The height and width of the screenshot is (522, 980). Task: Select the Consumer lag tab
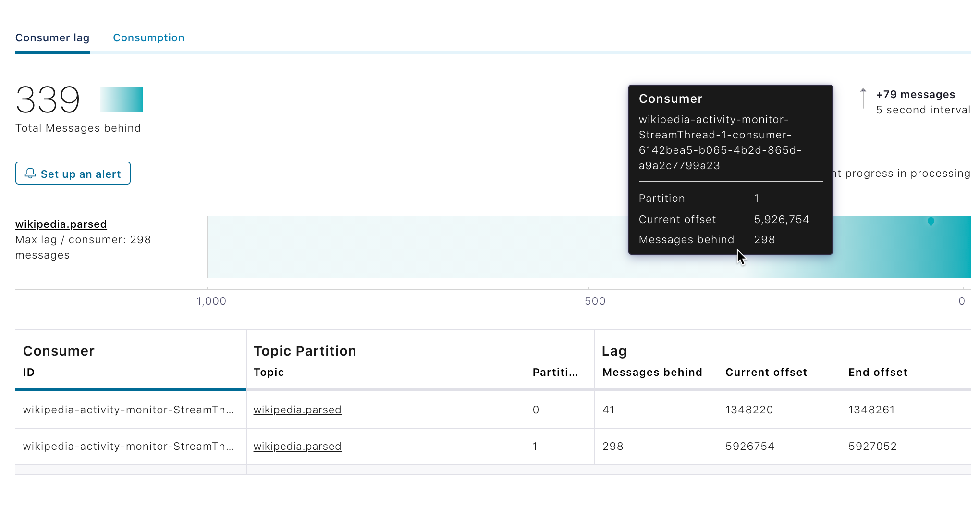click(52, 37)
